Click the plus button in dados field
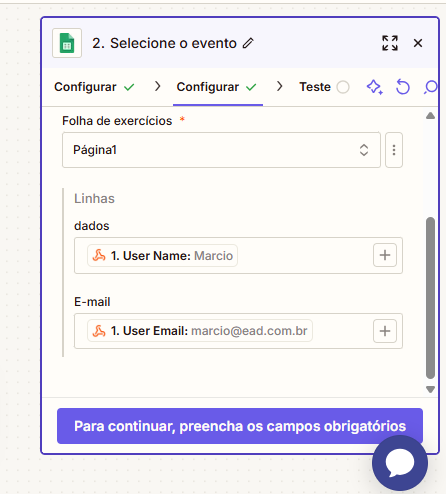This screenshot has width=446, height=494. click(x=385, y=255)
